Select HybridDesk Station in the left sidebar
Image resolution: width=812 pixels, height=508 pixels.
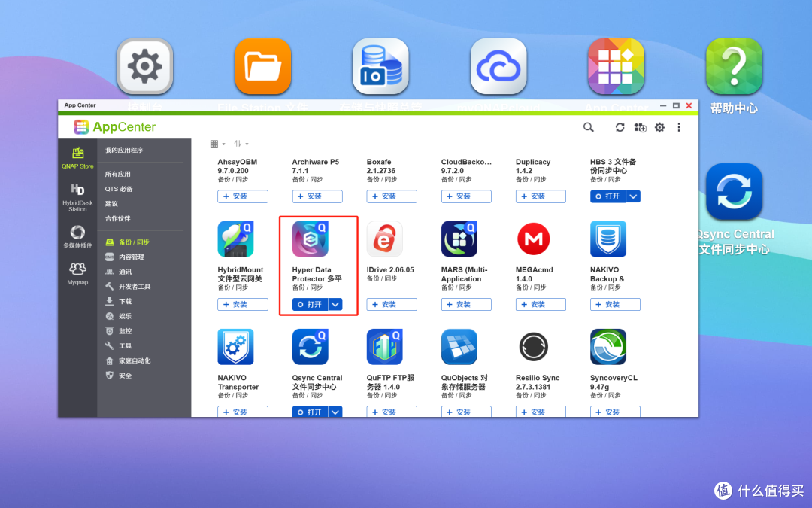pos(77,197)
